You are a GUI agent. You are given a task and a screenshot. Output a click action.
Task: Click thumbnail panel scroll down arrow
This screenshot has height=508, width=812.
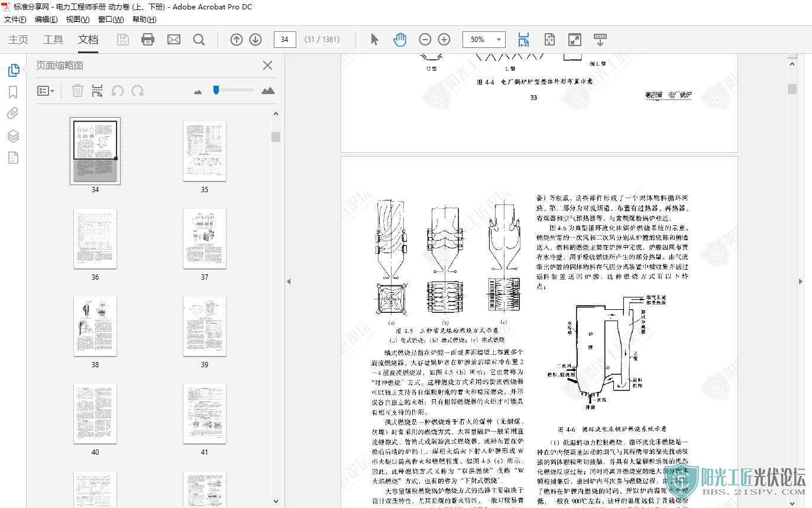(276, 501)
